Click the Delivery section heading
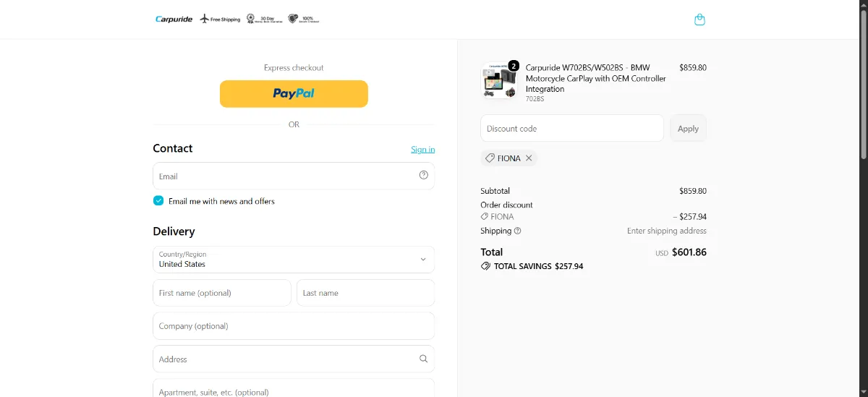 pyautogui.click(x=174, y=231)
